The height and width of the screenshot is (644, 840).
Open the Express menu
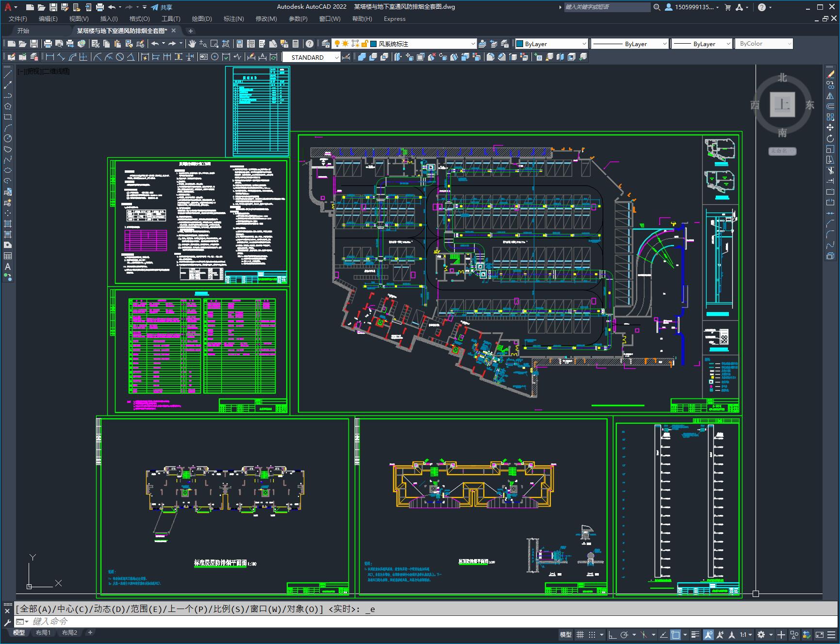tap(395, 19)
